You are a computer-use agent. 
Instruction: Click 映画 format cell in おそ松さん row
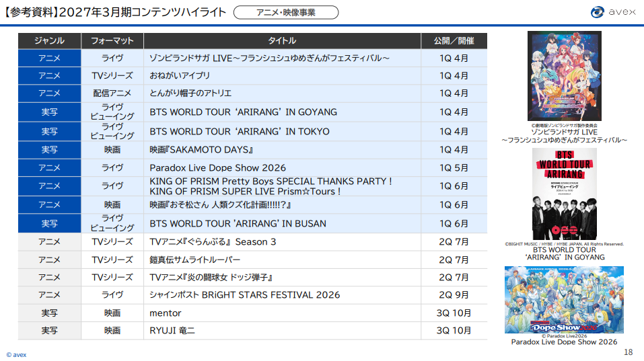pyautogui.click(x=112, y=205)
